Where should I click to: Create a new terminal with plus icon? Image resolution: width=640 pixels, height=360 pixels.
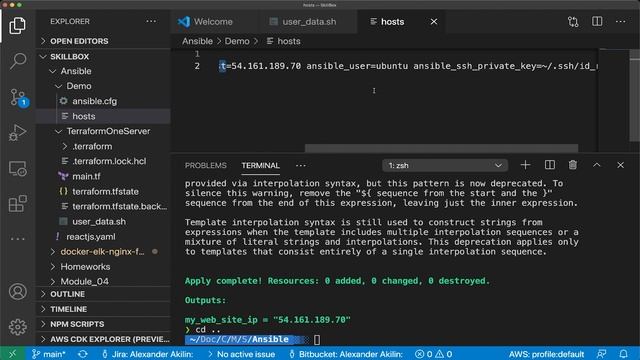click(x=525, y=165)
